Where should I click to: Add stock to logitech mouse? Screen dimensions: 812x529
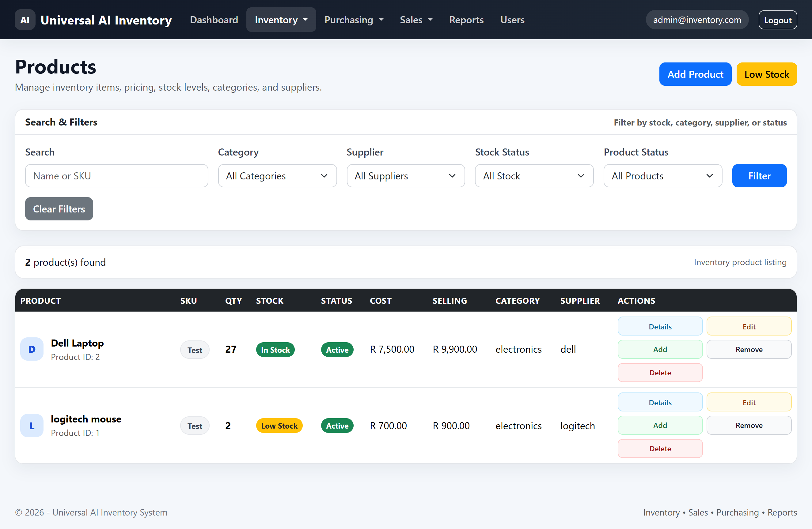[x=660, y=425]
